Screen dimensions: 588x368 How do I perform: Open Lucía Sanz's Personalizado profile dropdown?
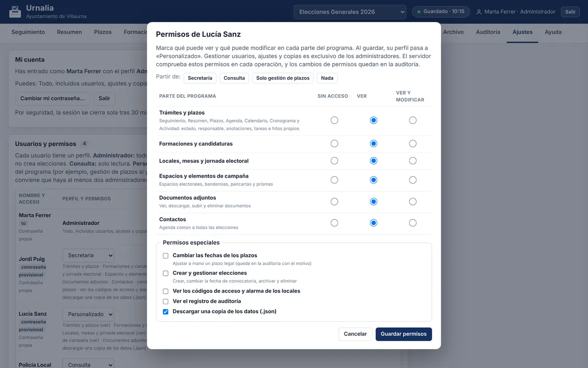point(88,314)
